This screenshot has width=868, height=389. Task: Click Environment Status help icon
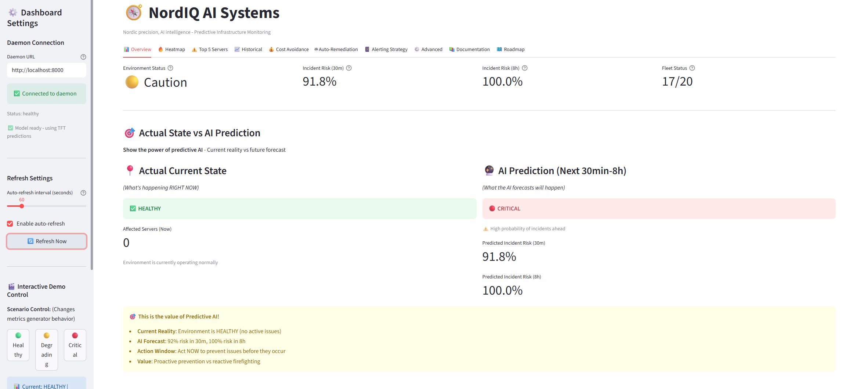point(170,68)
